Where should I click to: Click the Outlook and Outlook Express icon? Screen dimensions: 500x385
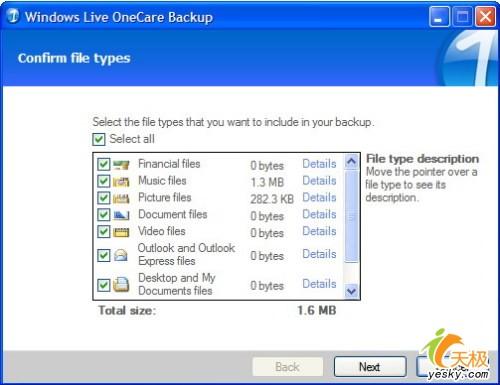point(121,255)
